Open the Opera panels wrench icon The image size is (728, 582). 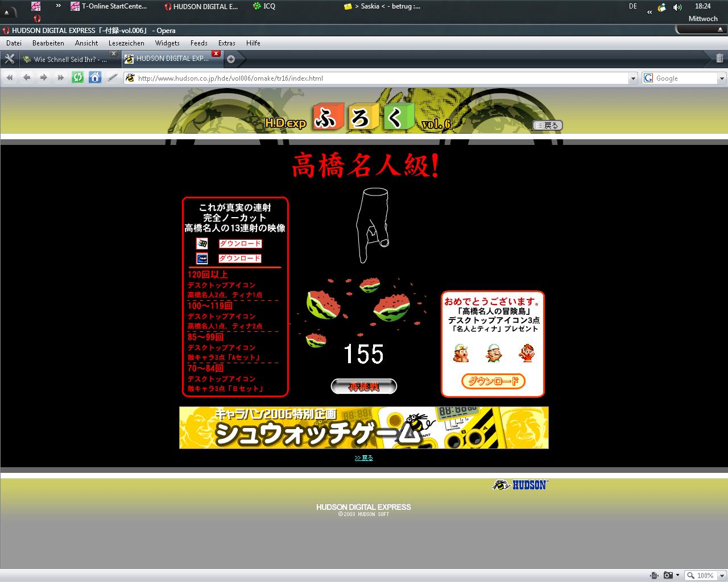coord(9,59)
